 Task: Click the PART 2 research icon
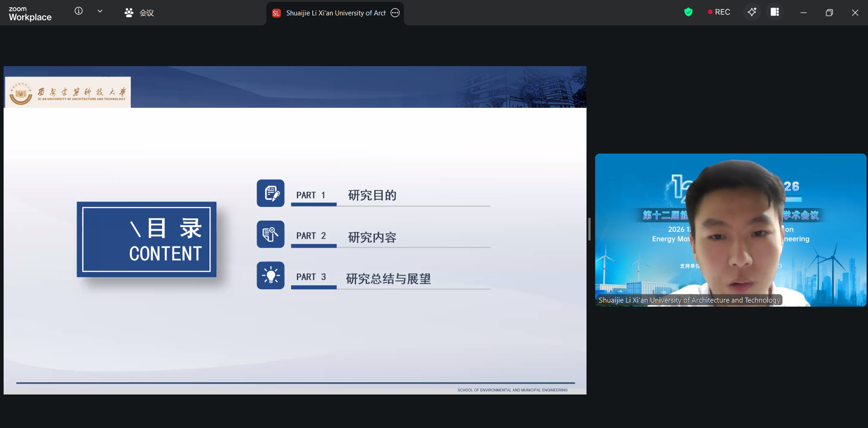pyautogui.click(x=271, y=234)
